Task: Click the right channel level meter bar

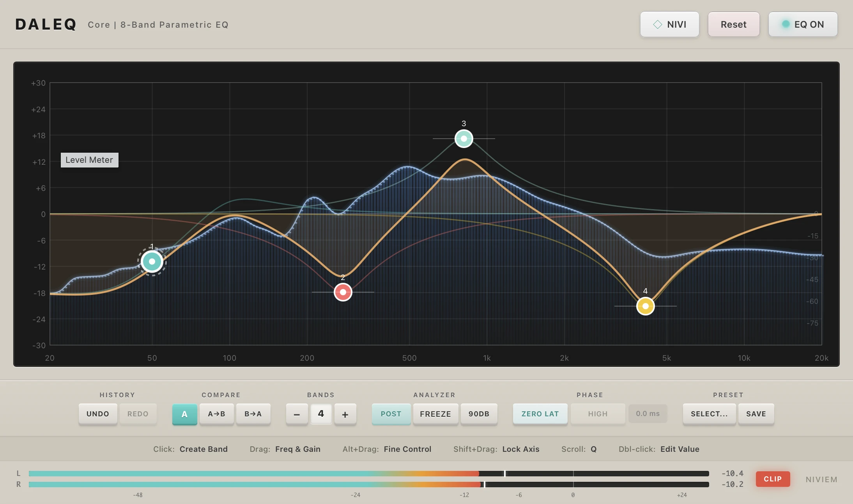Action: (369, 485)
